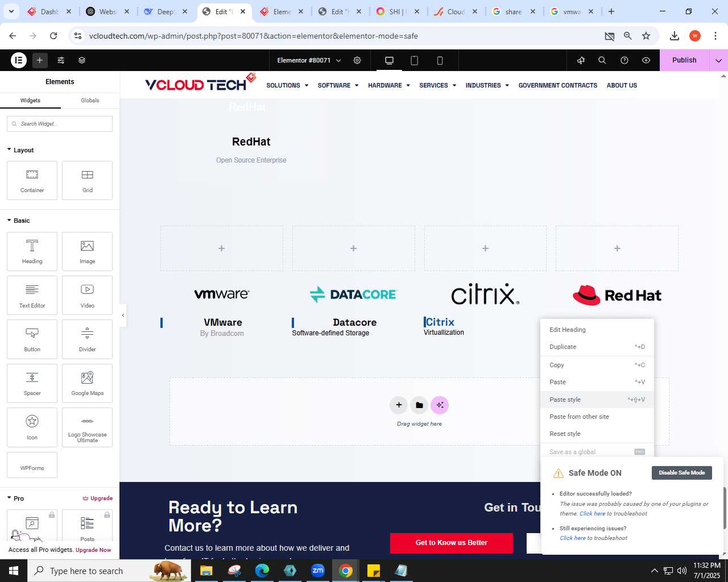The width and height of the screenshot is (728, 582).
Task: Select the Logo Showcase Ultimate widget
Action: [x=87, y=427]
